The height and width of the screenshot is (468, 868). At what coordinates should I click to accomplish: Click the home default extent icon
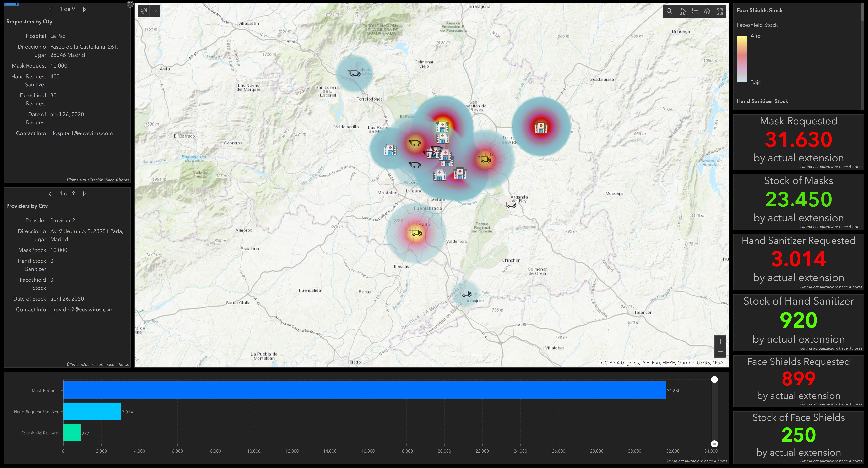682,11
